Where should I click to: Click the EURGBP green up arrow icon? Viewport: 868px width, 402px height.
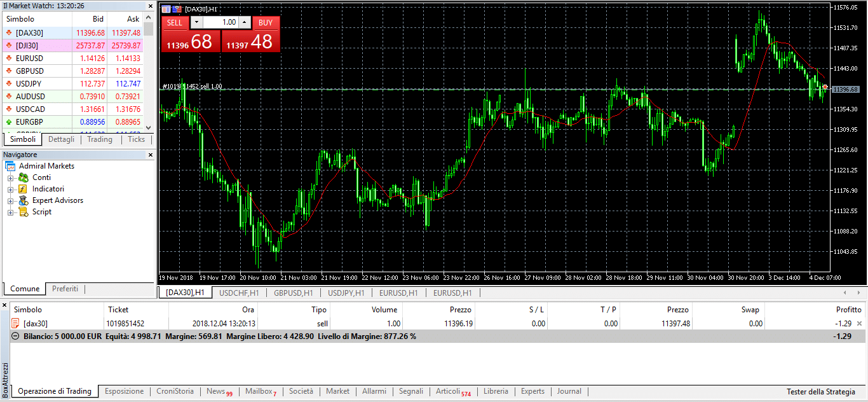tap(8, 121)
